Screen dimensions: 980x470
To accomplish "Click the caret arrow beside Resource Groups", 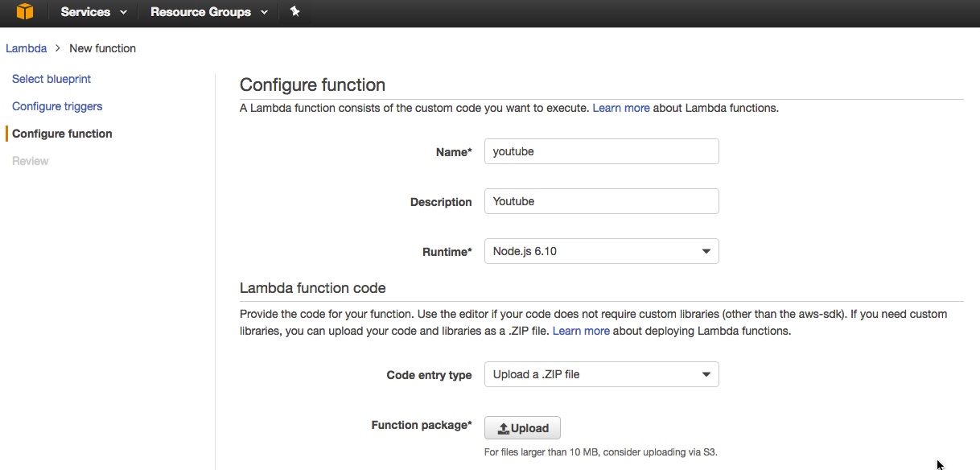I will (264, 13).
